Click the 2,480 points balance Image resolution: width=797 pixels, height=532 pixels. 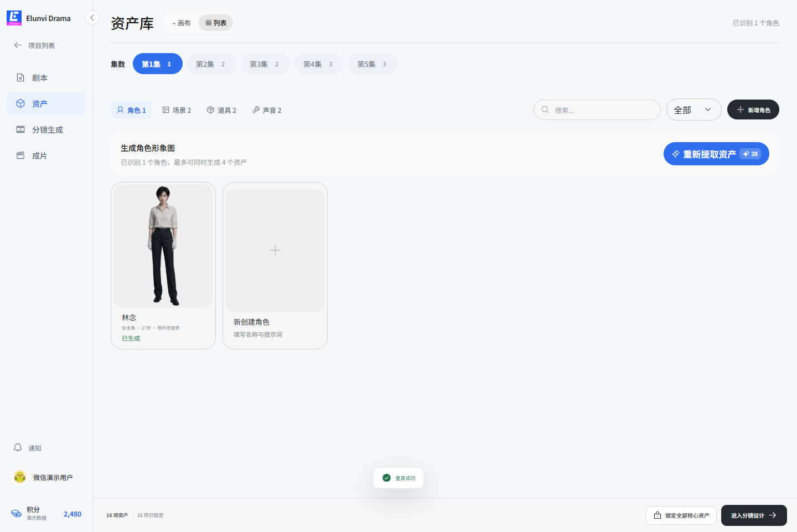73,514
